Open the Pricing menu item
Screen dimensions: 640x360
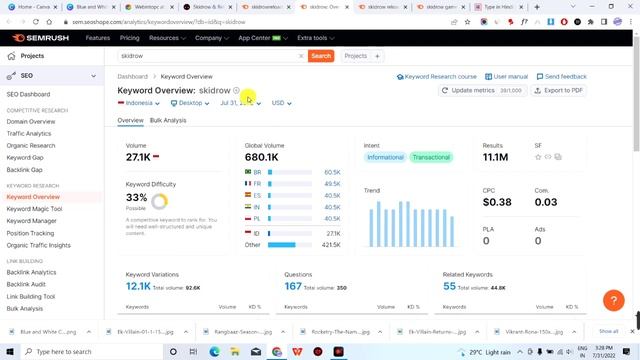coord(129,38)
